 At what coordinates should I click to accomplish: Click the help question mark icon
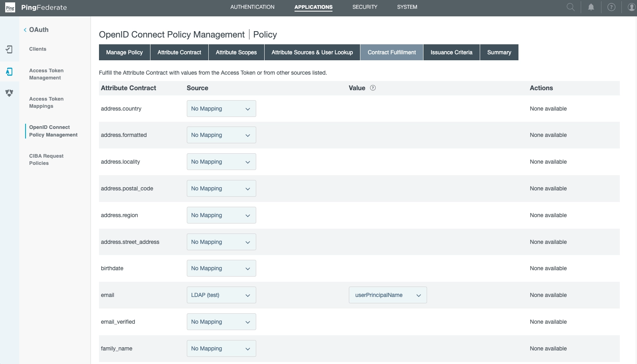(611, 7)
